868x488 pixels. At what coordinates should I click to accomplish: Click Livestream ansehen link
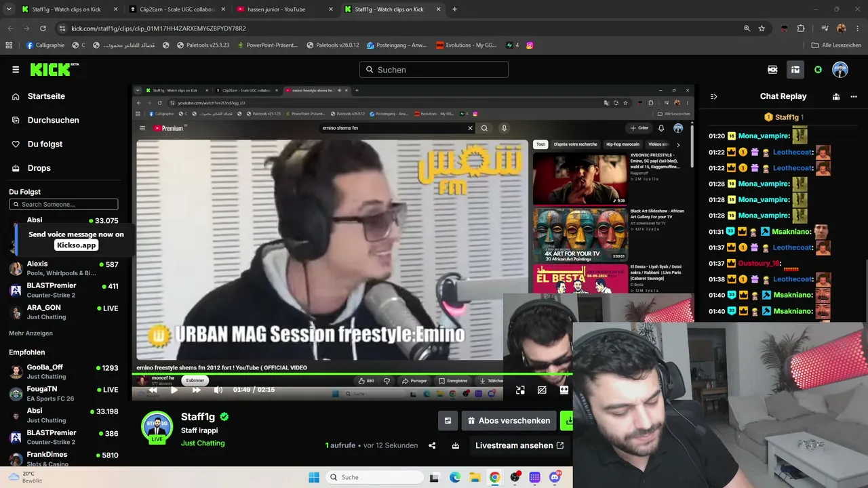(x=519, y=445)
